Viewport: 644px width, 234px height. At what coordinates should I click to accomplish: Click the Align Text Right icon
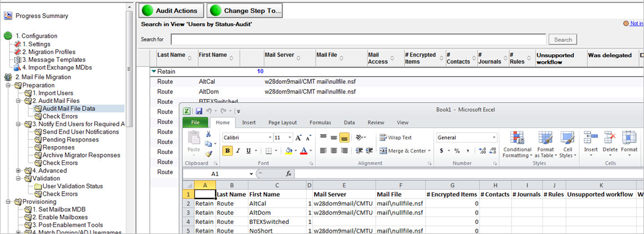pos(344,151)
